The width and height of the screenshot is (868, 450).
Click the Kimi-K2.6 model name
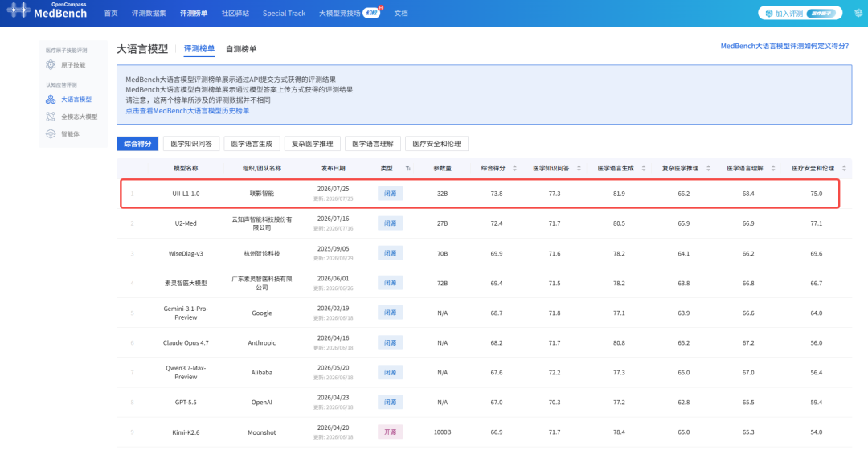(186, 432)
